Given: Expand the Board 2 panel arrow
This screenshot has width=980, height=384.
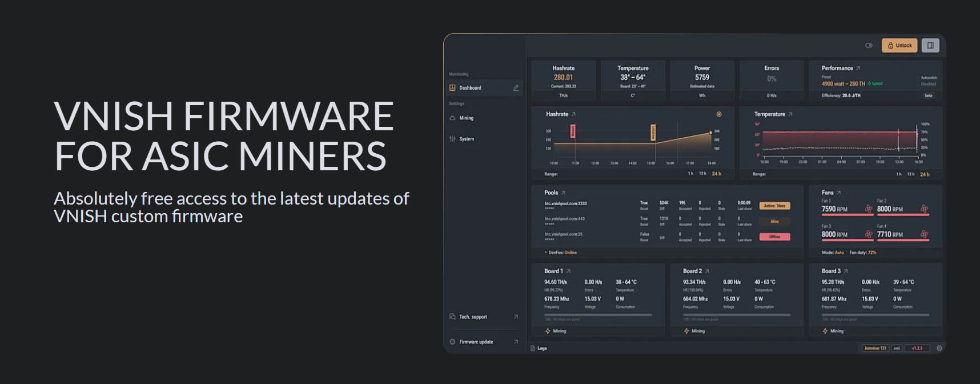Looking at the screenshot, I should [x=707, y=271].
